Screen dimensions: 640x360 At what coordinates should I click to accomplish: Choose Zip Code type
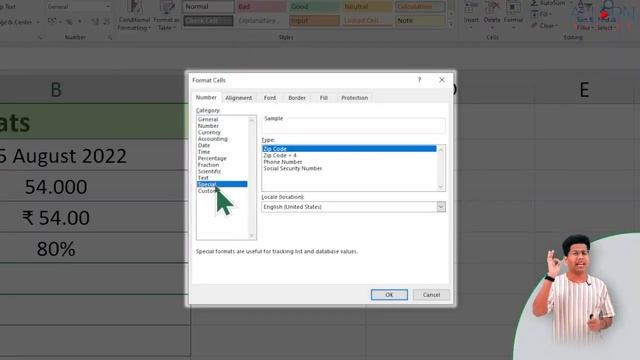coord(349,149)
